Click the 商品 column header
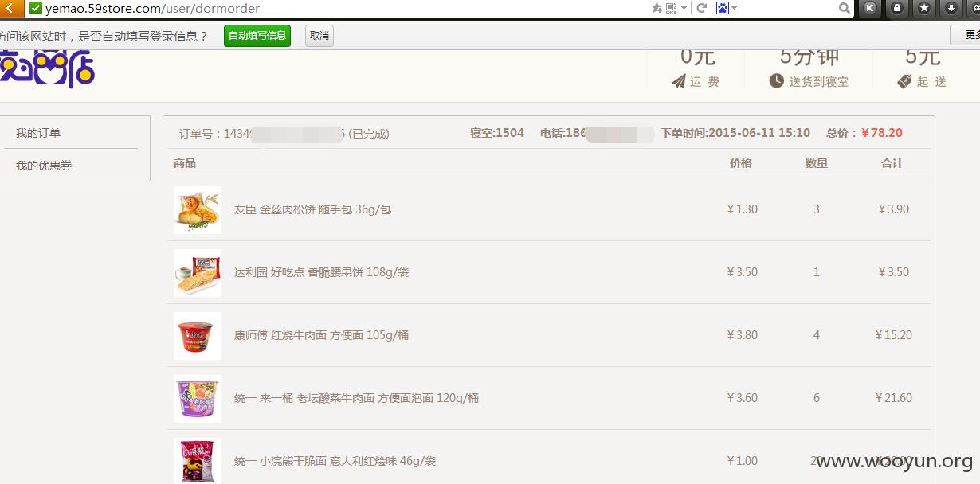The width and height of the screenshot is (980, 484). point(185,163)
